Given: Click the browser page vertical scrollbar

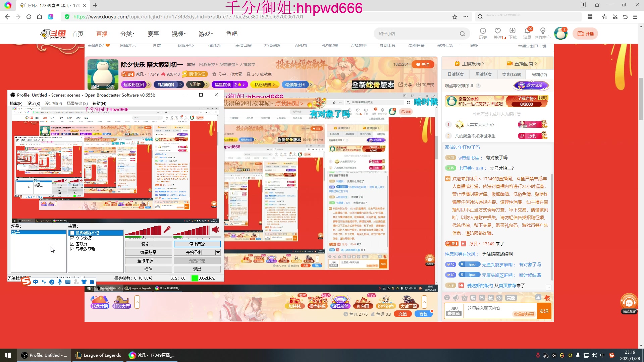Looking at the screenshot, I should (641, 99).
